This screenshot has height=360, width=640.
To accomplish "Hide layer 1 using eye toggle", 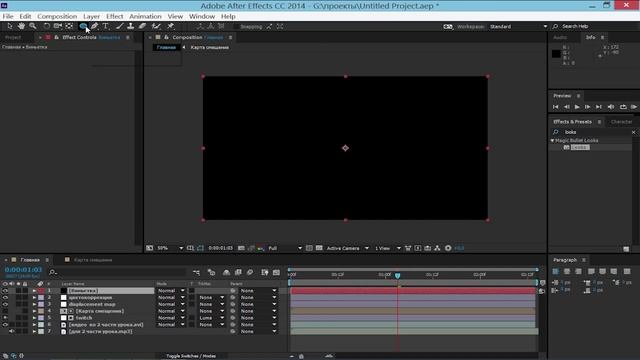I will (x=5, y=291).
